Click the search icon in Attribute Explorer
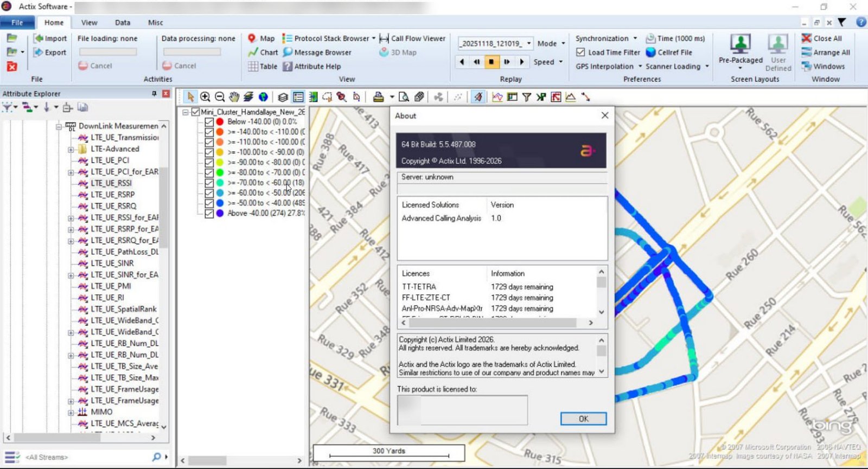 pyautogui.click(x=156, y=457)
